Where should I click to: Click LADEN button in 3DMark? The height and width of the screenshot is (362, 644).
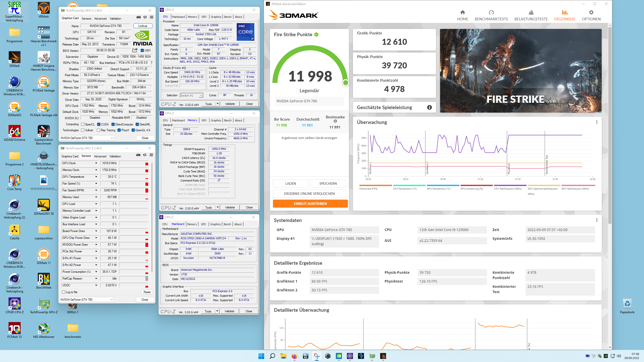[291, 184]
